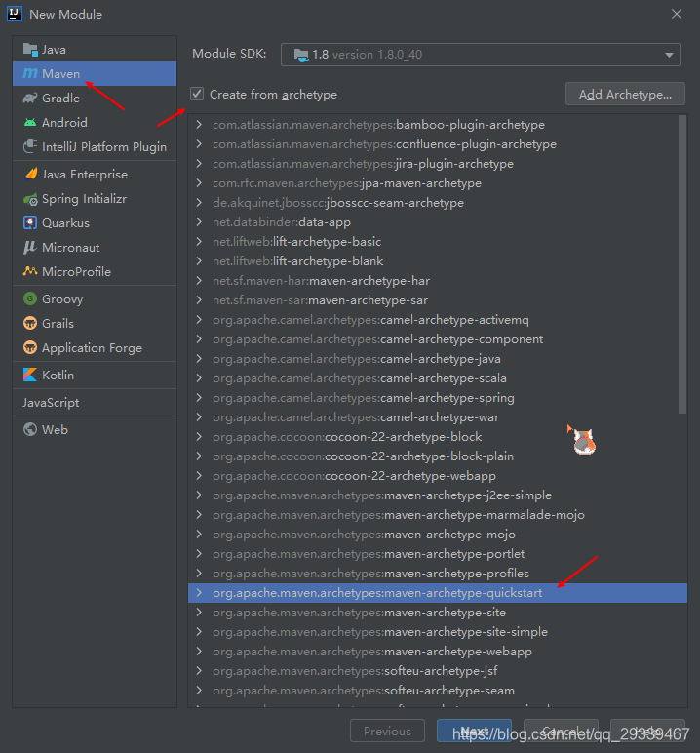This screenshot has width=700, height=753.
Task: Click the Next button
Action: click(474, 731)
